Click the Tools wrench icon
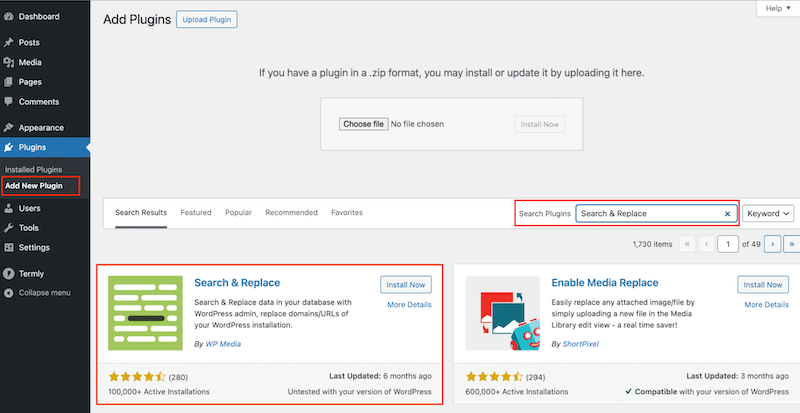The image size is (800, 413). [8, 228]
